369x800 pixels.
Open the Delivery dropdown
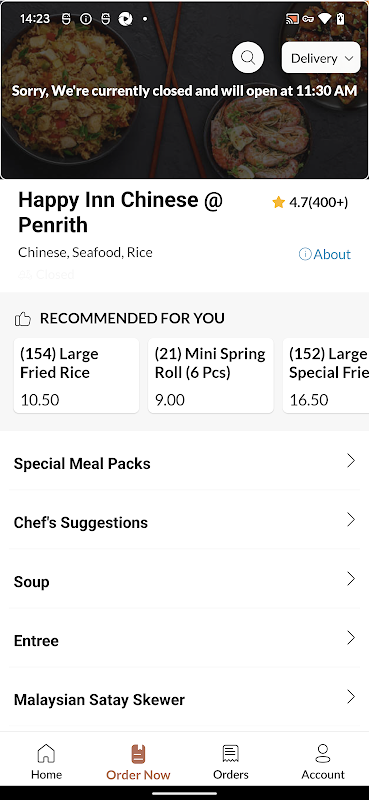(x=321, y=58)
